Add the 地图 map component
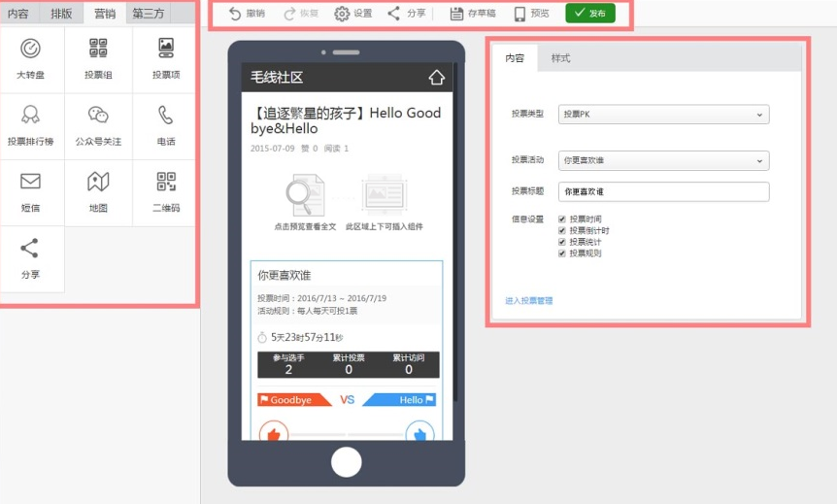The width and height of the screenshot is (837, 504). click(98, 192)
